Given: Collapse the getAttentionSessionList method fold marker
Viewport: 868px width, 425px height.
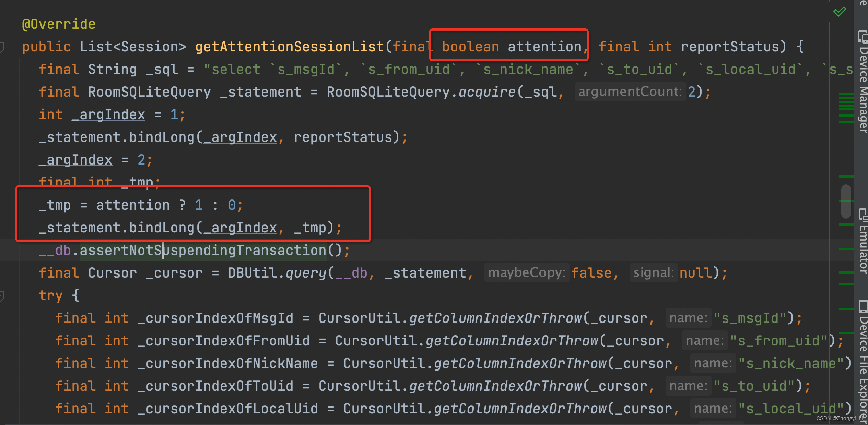Looking at the screenshot, I should coord(1,47).
